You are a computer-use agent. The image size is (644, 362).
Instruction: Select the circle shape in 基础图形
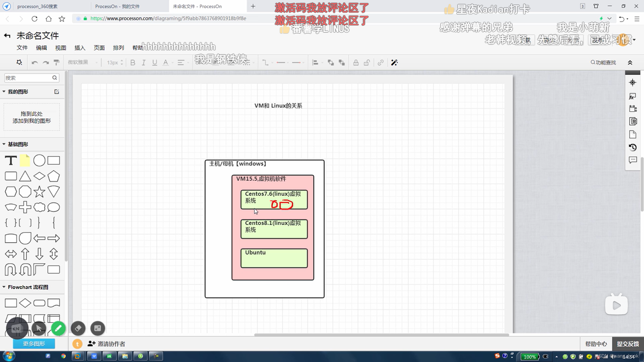(x=39, y=161)
